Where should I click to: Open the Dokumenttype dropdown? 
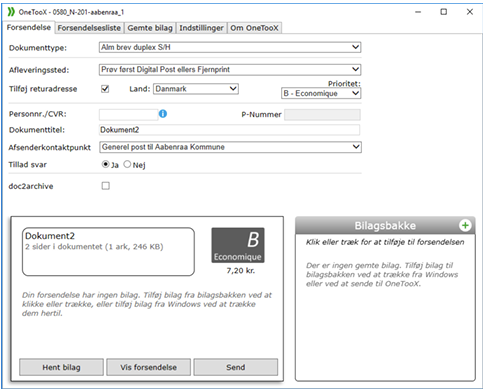click(x=230, y=47)
